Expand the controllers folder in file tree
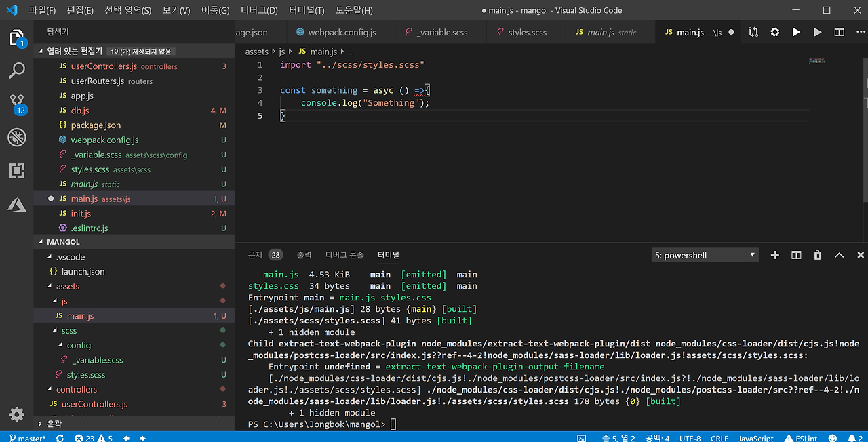Screen dimensions: 868x442 click(76, 389)
